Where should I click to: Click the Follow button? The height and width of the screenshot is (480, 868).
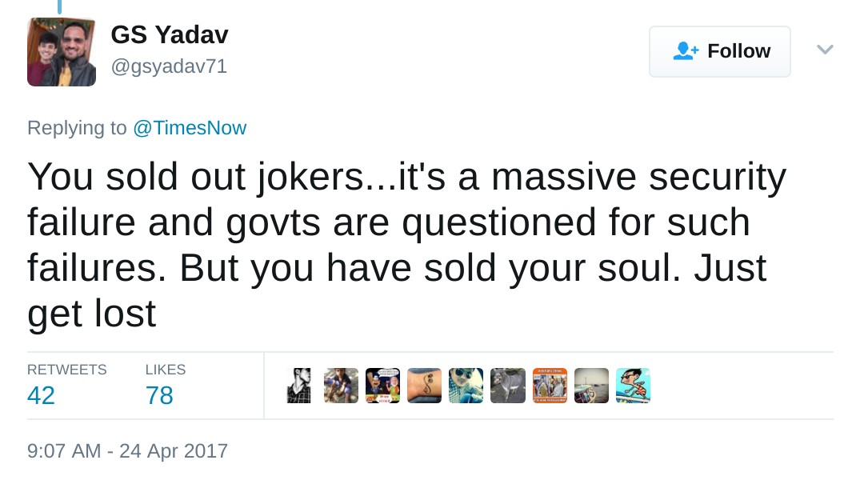pyautogui.click(x=719, y=51)
